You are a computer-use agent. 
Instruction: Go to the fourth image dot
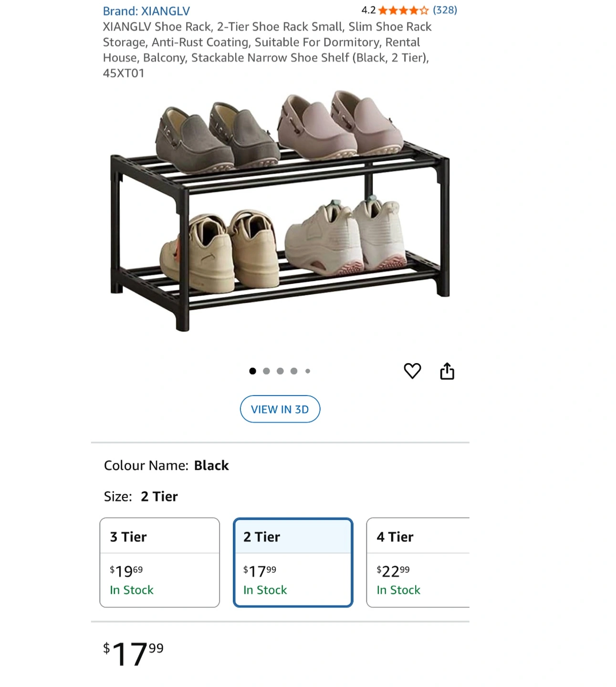[294, 371]
